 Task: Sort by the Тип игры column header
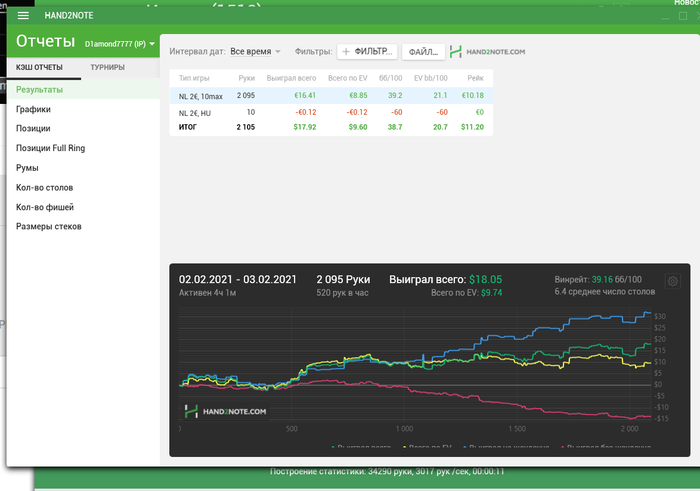194,78
